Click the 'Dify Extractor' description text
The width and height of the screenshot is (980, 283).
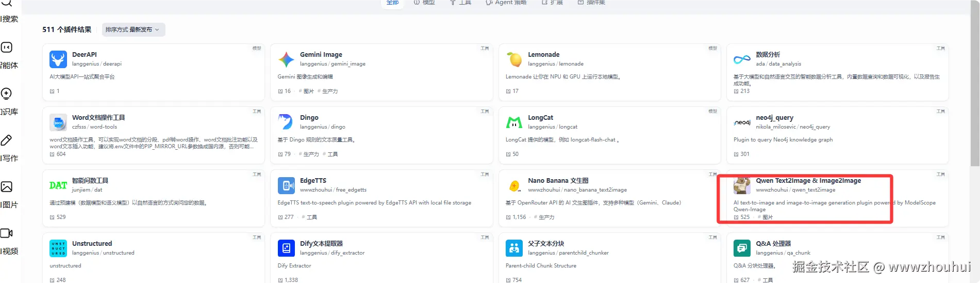tap(294, 266)
